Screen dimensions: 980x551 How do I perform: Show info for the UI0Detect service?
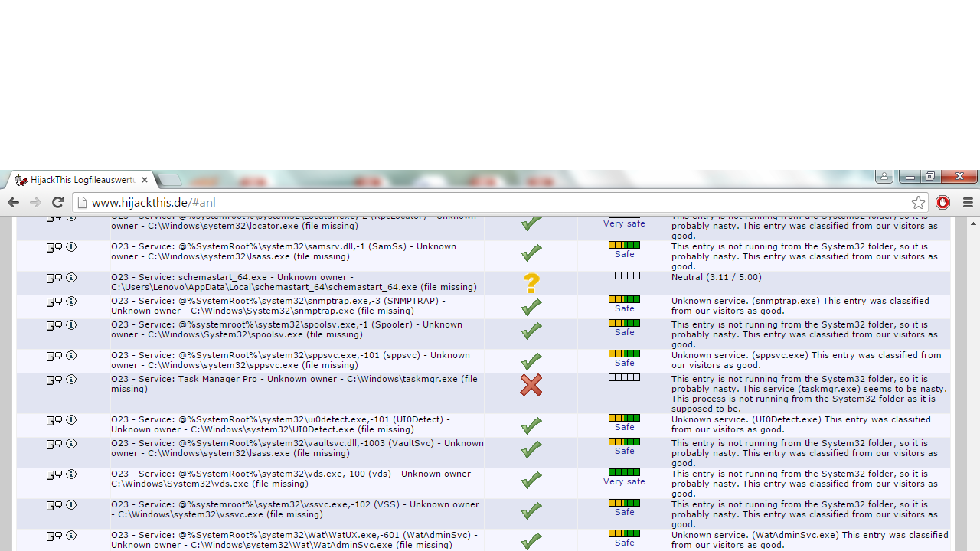click(x=71, y=420)
